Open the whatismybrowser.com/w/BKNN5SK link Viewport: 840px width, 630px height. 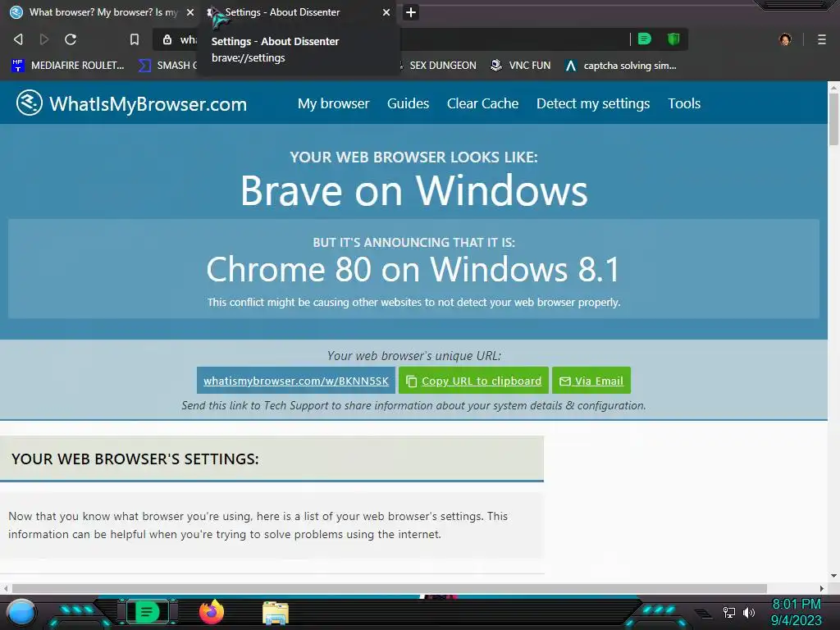pos(295,381)
